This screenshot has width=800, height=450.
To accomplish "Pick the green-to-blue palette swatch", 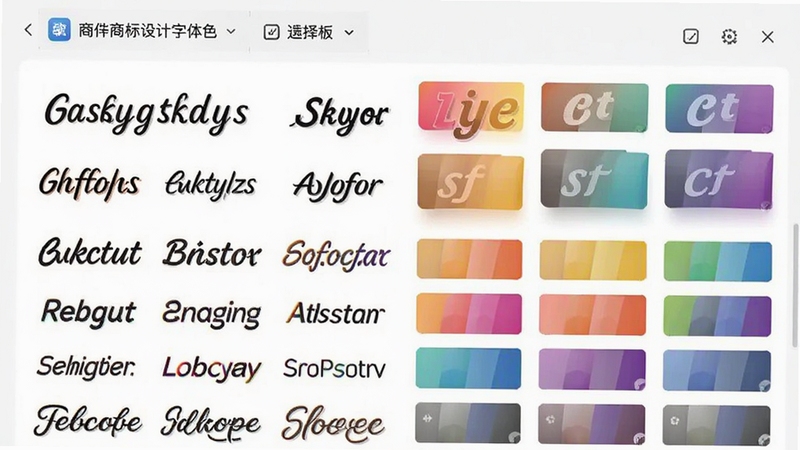I will click(718, 262).
